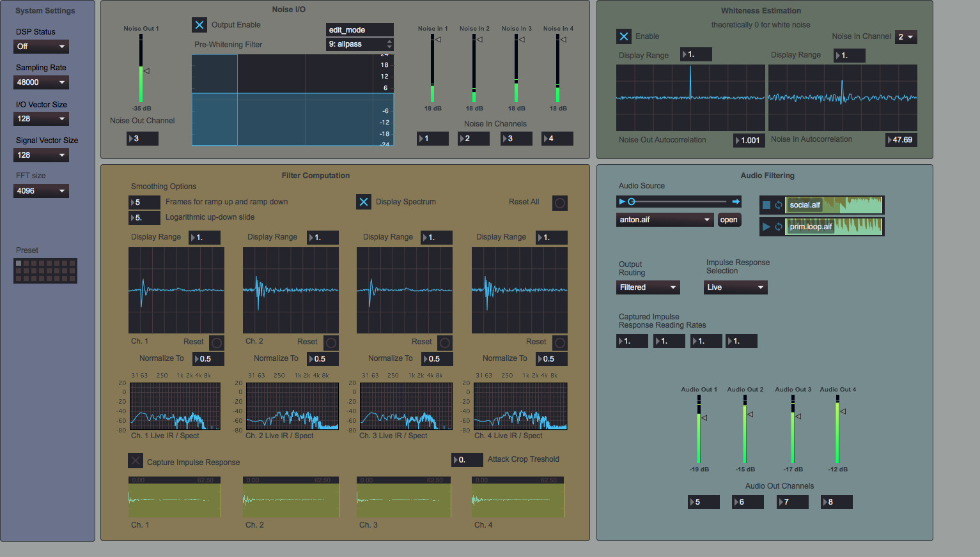Viewport: 980px width, 557px height.
Task: Open the Noise In Channel dropdown
Action: (x=906, y=37)
